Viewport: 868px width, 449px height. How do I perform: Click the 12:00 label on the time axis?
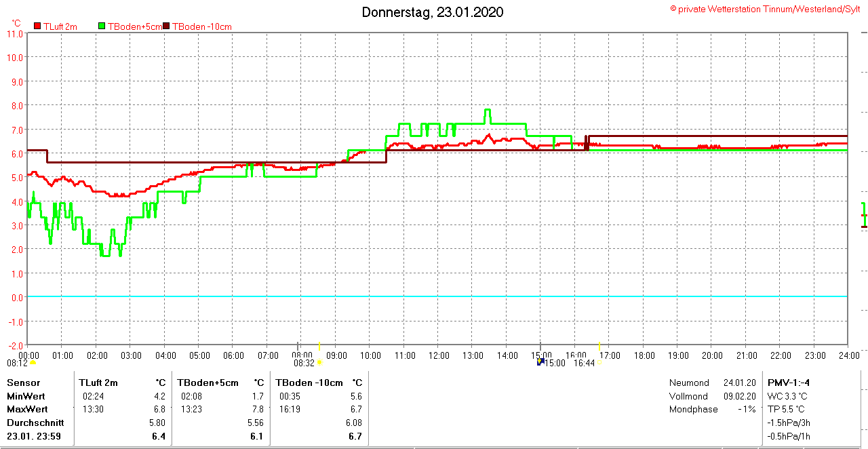(x=439, y=355)
